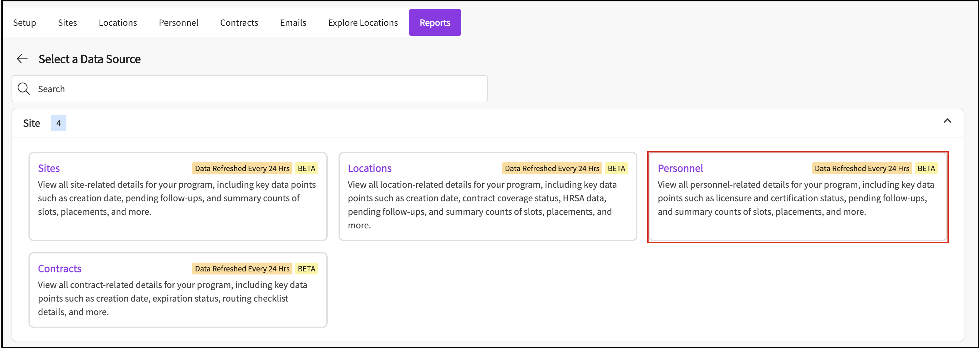Click Data Refreshed badge on Locations card
The image size is (980, 349).
click(552, 168)
